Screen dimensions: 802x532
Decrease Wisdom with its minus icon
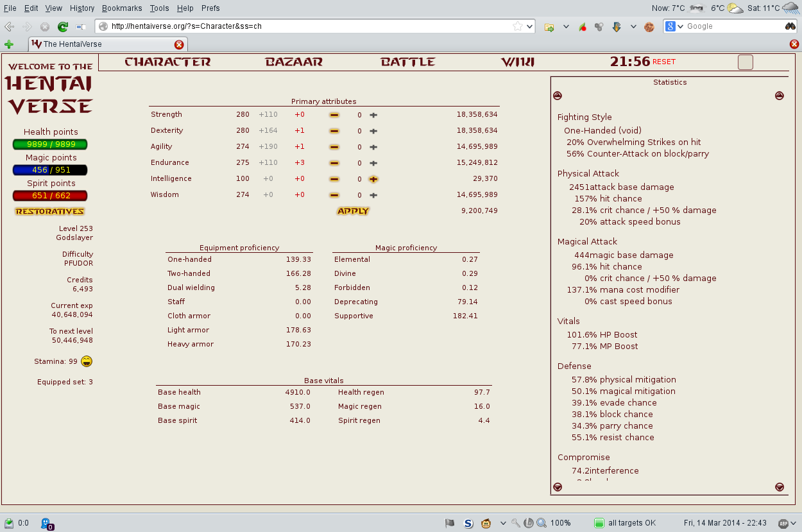click(334, 195)
